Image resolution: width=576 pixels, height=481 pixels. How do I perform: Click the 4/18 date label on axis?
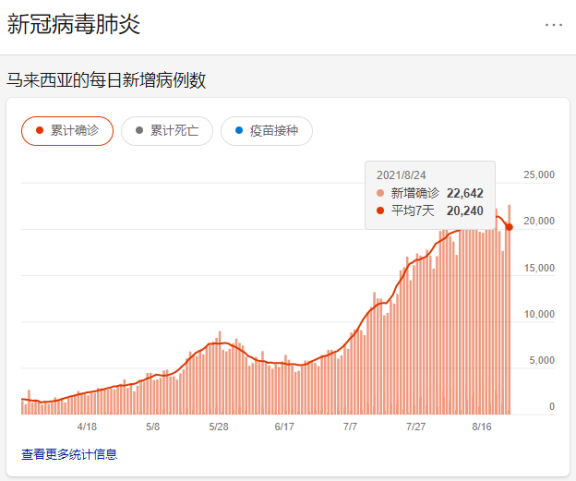(87, 427)
